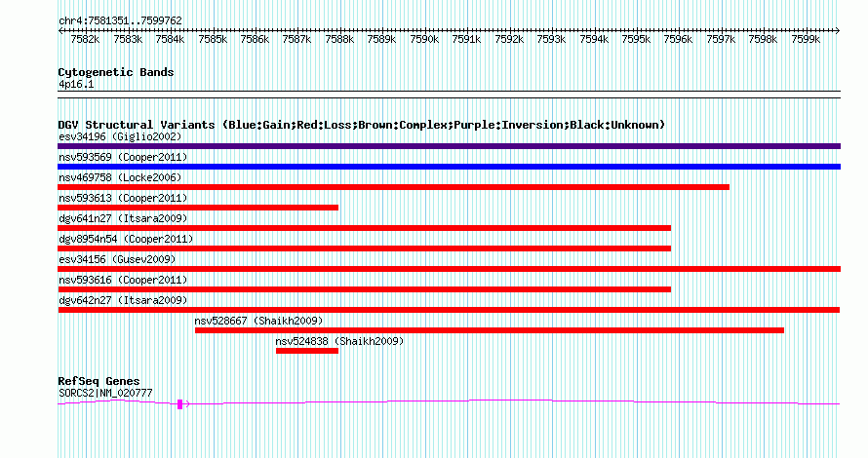Click the 7583k ruler tick label

click(x=128, y=39)
